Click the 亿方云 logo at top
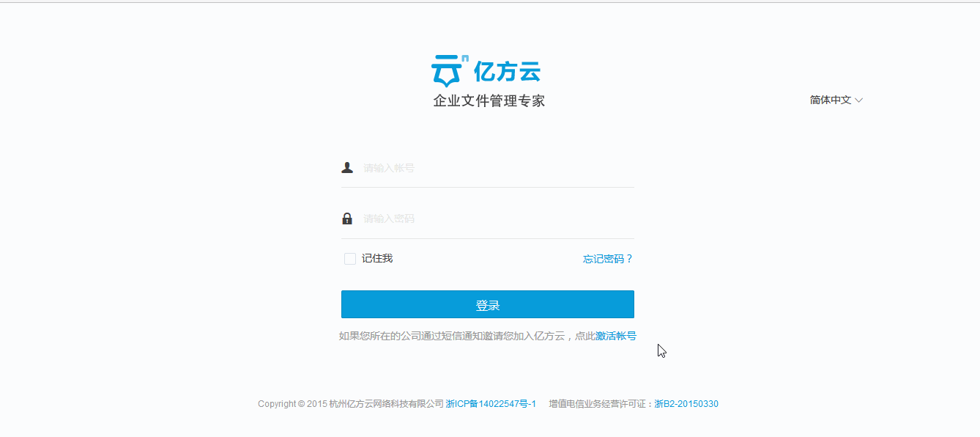Screen dimensions: 980x437 pyautogui.click(x=486, y=71)
